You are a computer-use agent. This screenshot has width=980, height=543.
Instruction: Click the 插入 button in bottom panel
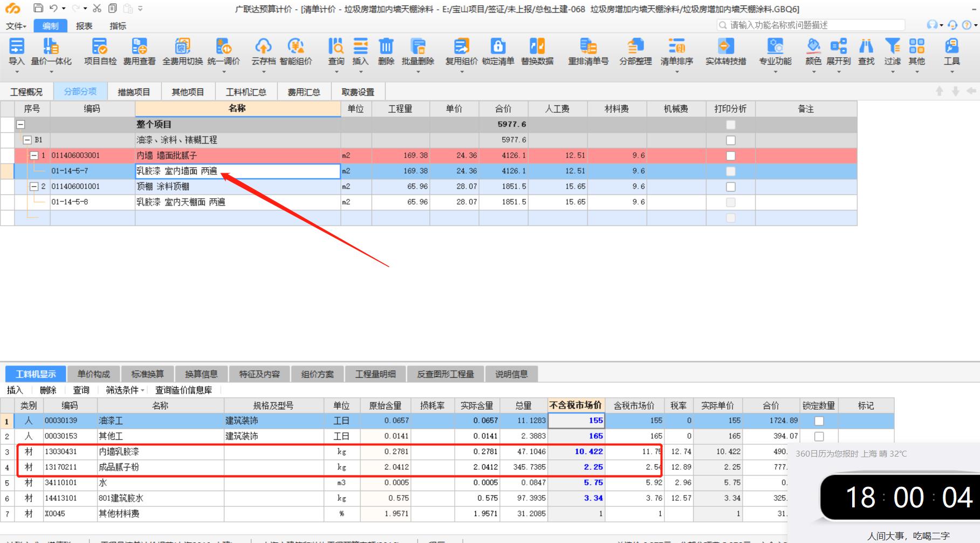click(x=15, y=390)
